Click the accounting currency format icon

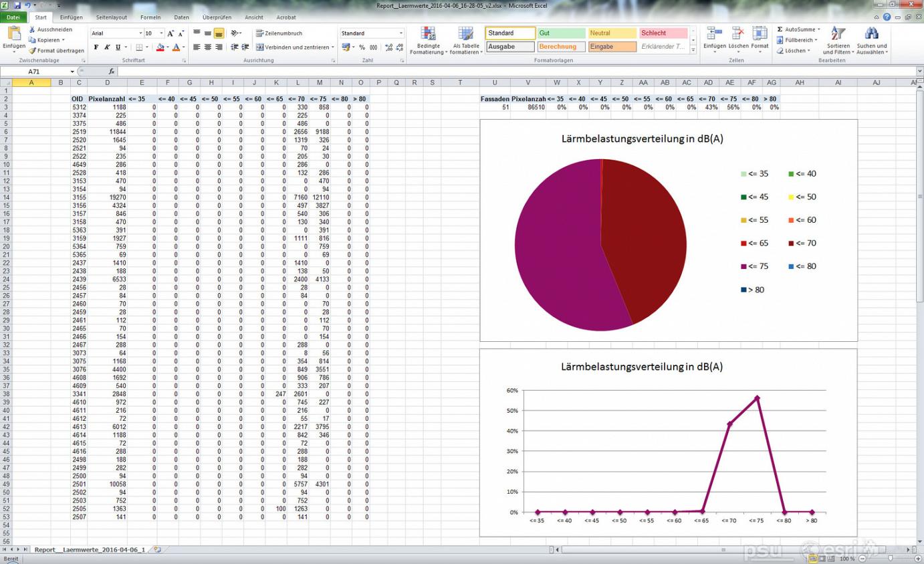click(x=346, y=48)
